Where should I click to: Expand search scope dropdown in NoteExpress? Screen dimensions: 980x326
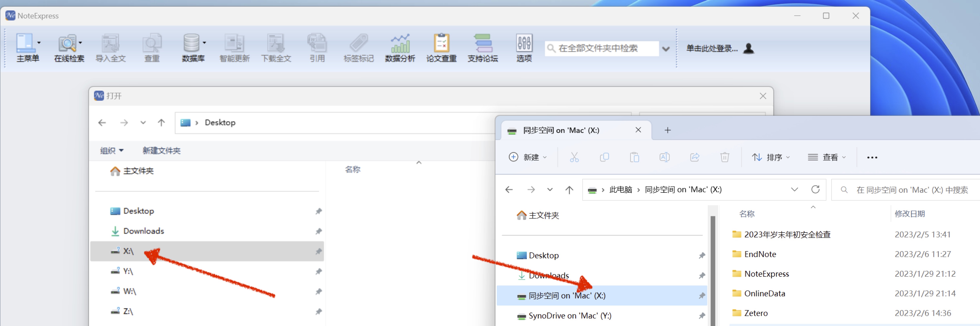coord(666,49)
